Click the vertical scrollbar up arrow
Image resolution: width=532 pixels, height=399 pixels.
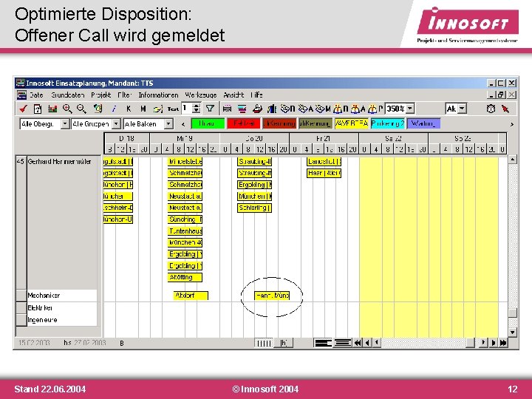click(513, 160)
